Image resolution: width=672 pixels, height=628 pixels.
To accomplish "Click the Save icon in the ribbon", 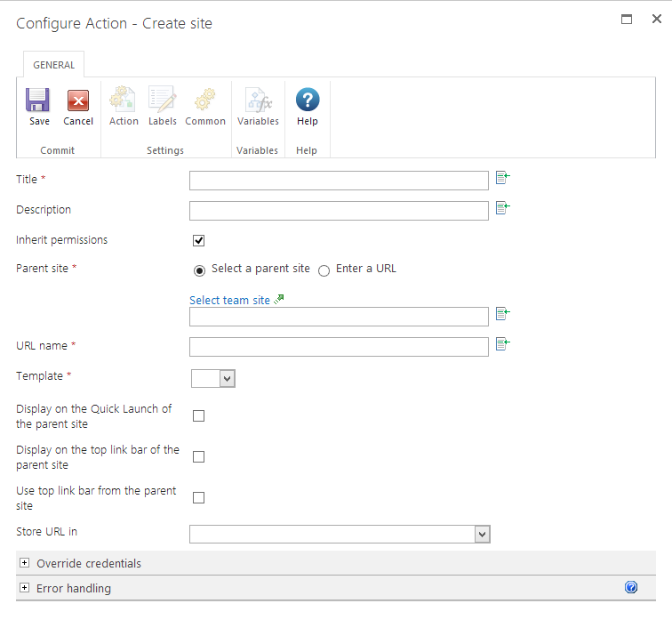I will pyautogui.click(x=38, y=101).
